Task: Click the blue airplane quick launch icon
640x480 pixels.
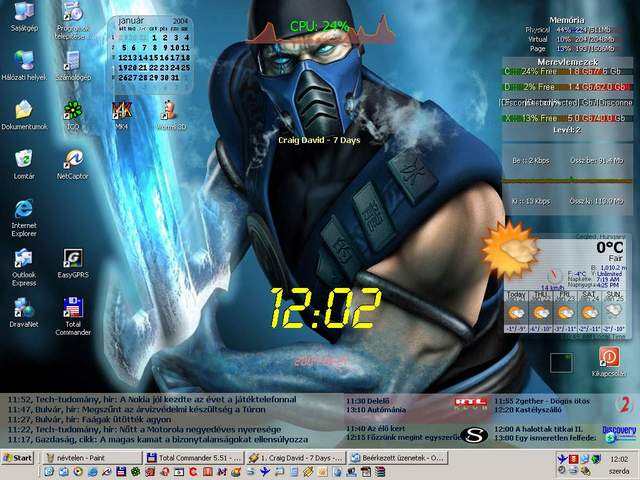Action: coord(265,472)
